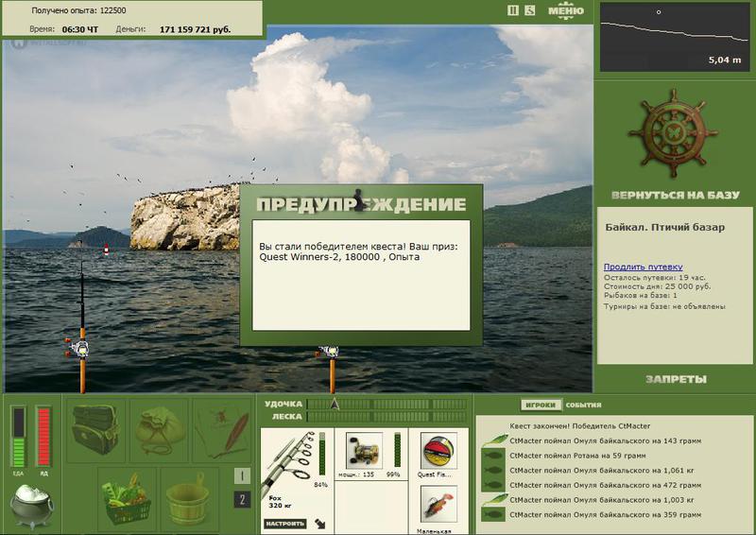Click the diagonal arrow next to НАСТРОИТЬ
The image size is (756, 535).
point(319,524)
